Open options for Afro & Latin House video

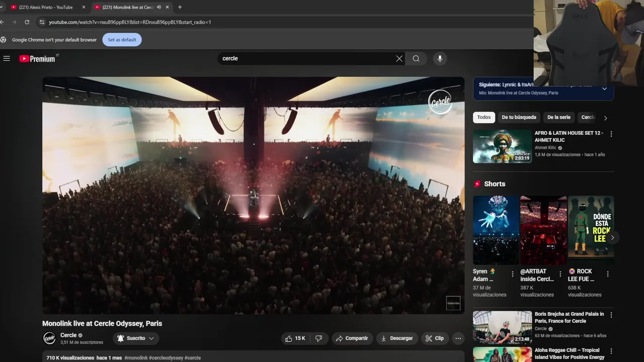[x=611, y=134]
